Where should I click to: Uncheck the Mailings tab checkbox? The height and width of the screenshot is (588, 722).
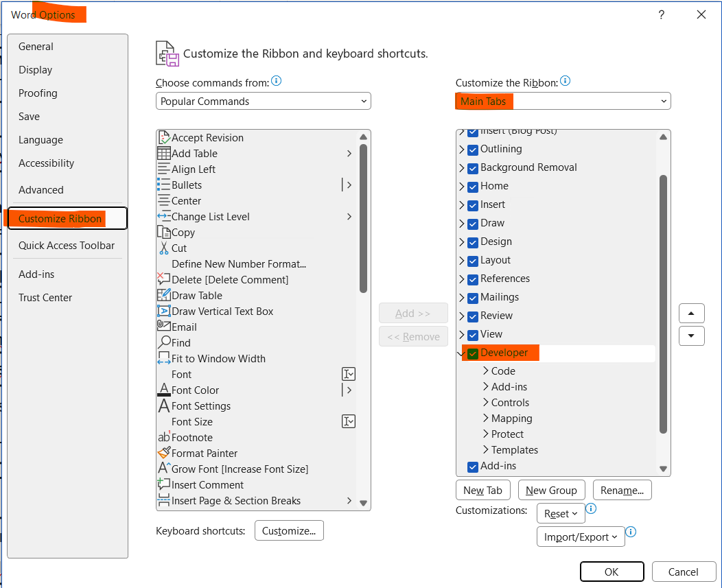(x=473, y=297)
